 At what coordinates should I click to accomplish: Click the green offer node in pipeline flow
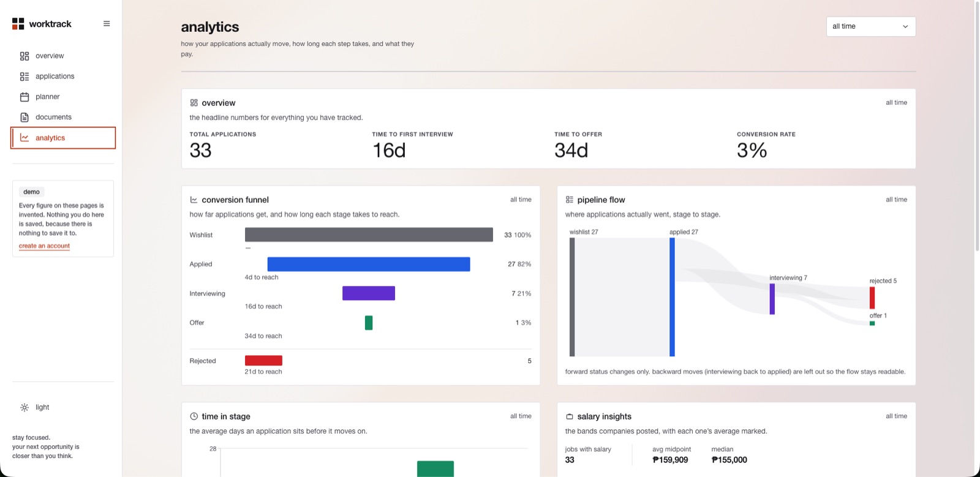872,323
